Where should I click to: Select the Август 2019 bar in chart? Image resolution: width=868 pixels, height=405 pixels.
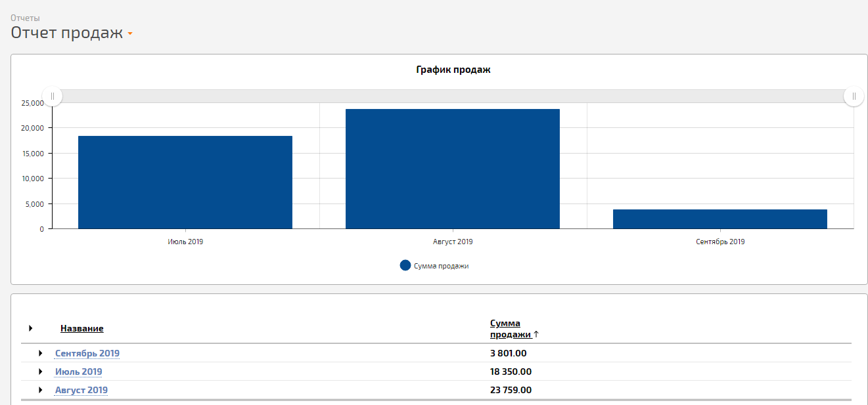pyautogui.click(x=452, y=169)
